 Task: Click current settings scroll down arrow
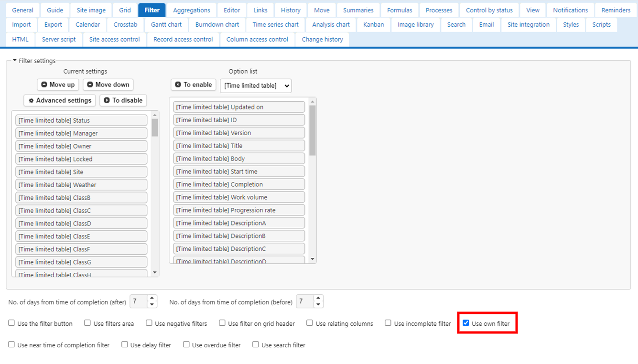click(x=155, y=272)
